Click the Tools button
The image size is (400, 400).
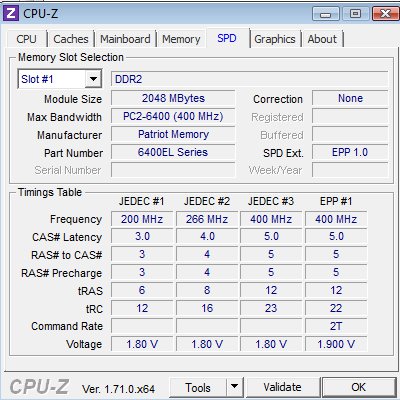pos(198,387)
